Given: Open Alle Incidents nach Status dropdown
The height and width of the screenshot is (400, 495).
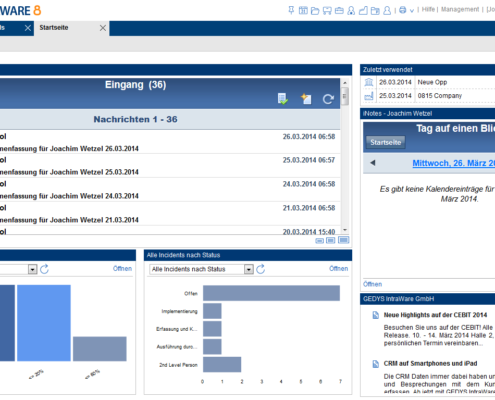Looking at the screenshot, I should click(249, 269).
